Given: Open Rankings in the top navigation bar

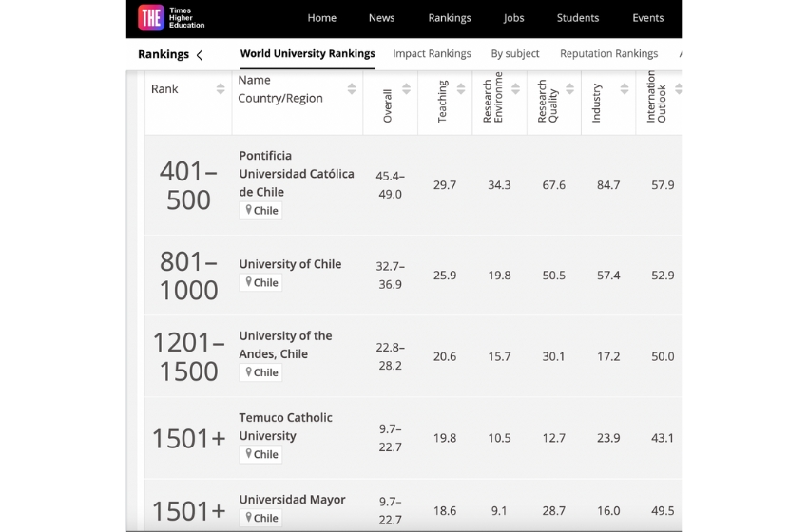Looking at the screenshot, I should coord(450,18).
